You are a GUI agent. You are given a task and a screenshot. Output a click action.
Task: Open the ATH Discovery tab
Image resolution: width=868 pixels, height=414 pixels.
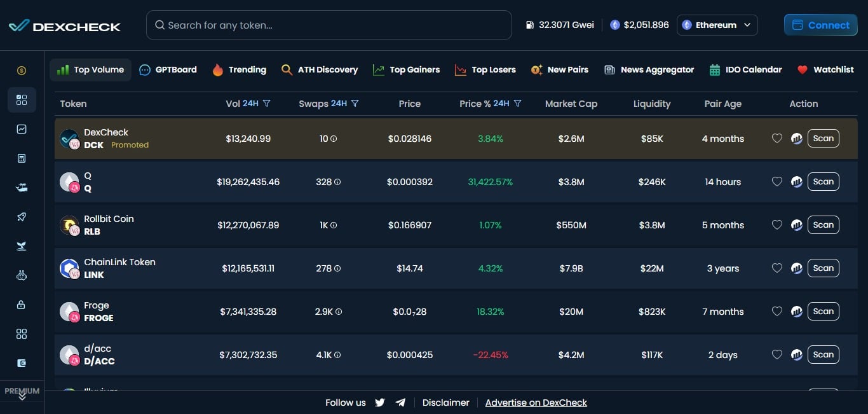[320, 70]
